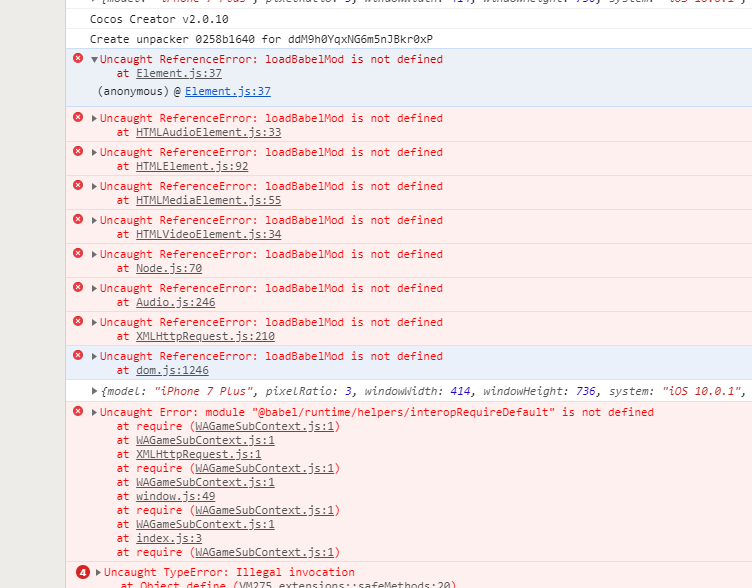Image resolution: width=752 pixels, height=588 pixels.
Task: Open the HTMLVideoElement.js:34 source link
Action: pos(209,235)
